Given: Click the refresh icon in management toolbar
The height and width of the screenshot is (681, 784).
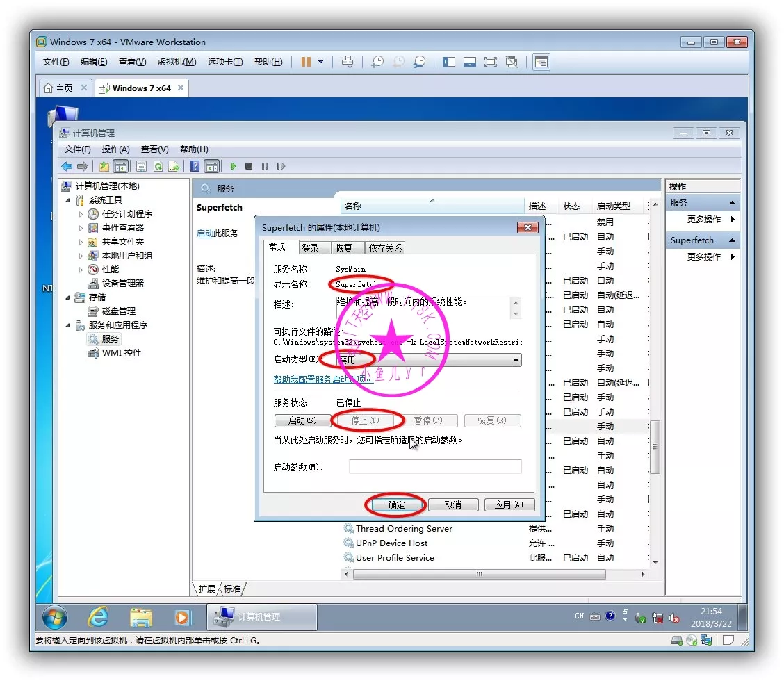Looking at the screenshot, I should coord(158,166).
